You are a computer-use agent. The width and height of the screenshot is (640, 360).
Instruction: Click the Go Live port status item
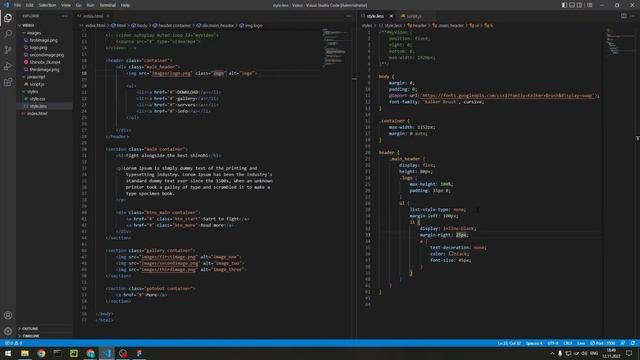pyautogui.click(x=603, y=343)
